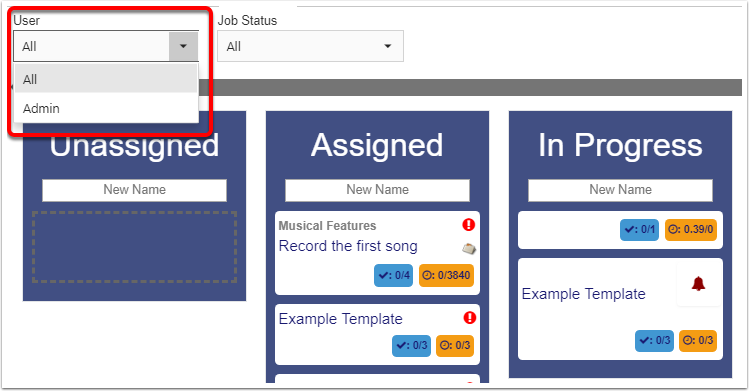Open Example Template in the Assigned column

[x=341, y=319]
